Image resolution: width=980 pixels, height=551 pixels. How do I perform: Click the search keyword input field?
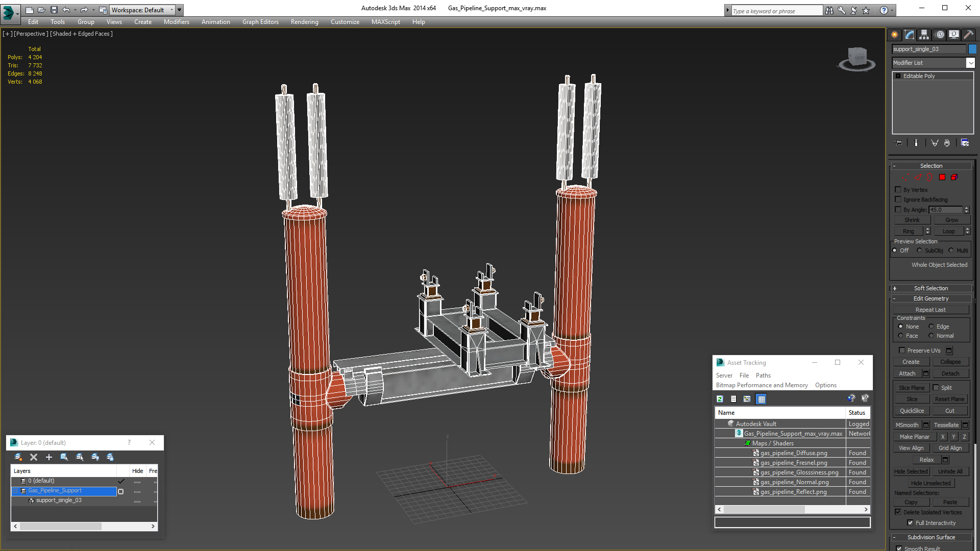pos(776,11)
